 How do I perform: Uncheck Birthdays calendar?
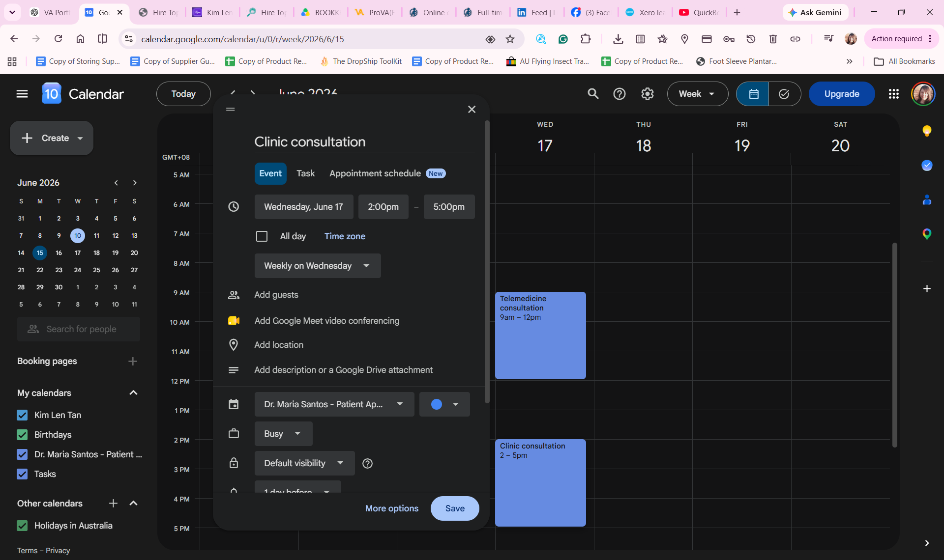tap(22, 435)
